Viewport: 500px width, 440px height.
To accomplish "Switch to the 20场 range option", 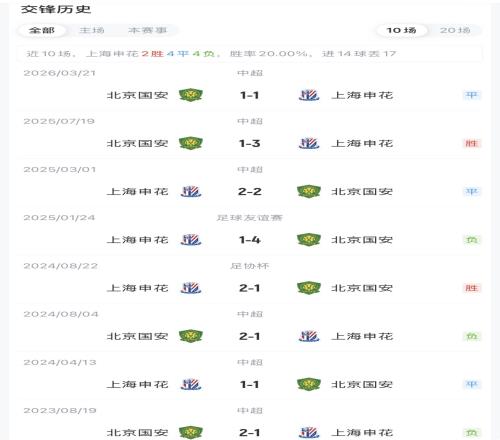I will pos(455,30).
